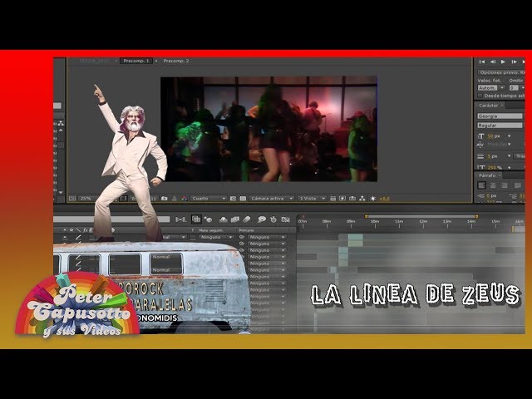Viewport: 532px width, 399px height.
Task: Switch to the Precomp. 2 tab
Action: (x=176, y=61)
